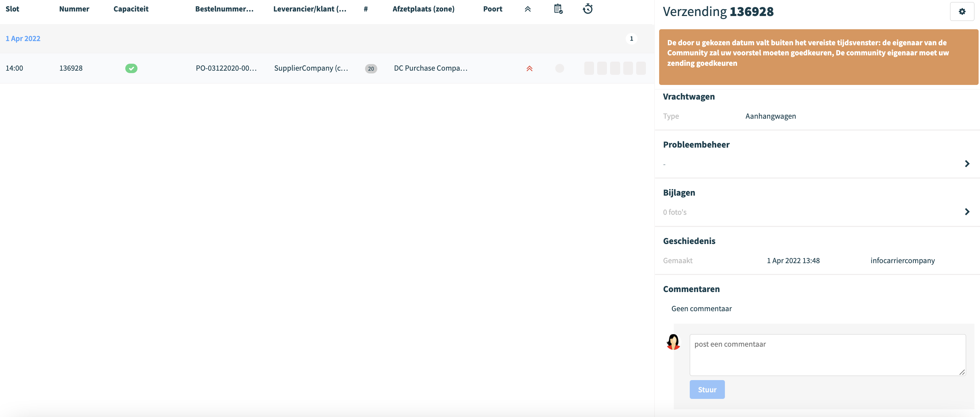
Task: Expand the Bijlagen section arrow
Action: (967, 212)
